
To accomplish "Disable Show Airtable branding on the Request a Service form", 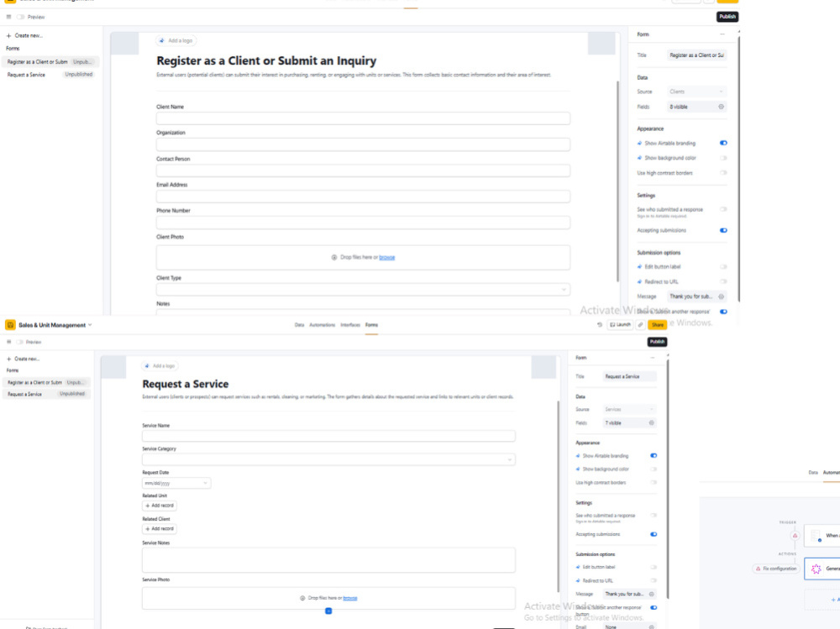I will click(654, 455).
